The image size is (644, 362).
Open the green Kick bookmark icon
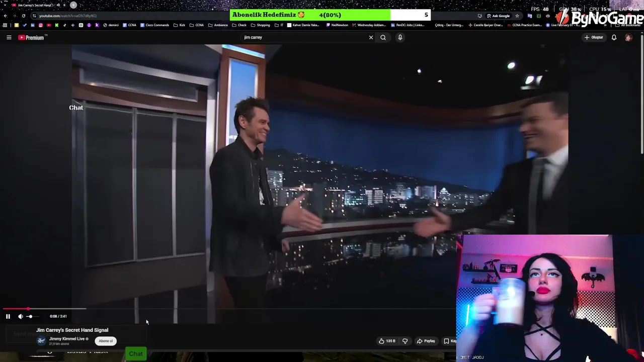click(x=57, y=25)
